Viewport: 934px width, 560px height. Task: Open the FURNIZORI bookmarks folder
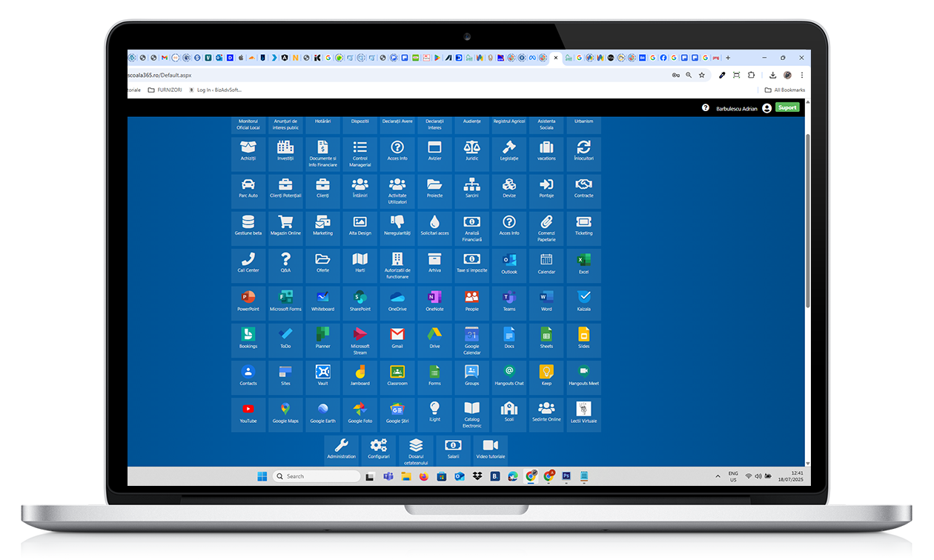coord(164,90)
